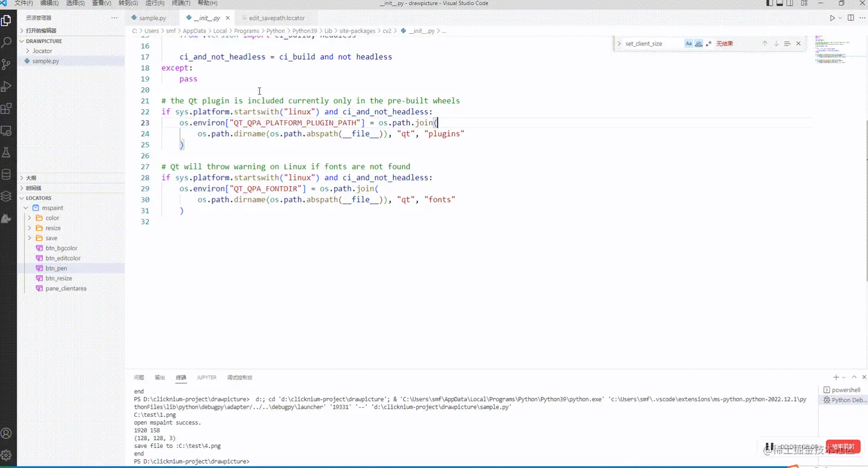Open editor more actions menu
The width and height of the screenshot is (868, 468).
(862, 18)
